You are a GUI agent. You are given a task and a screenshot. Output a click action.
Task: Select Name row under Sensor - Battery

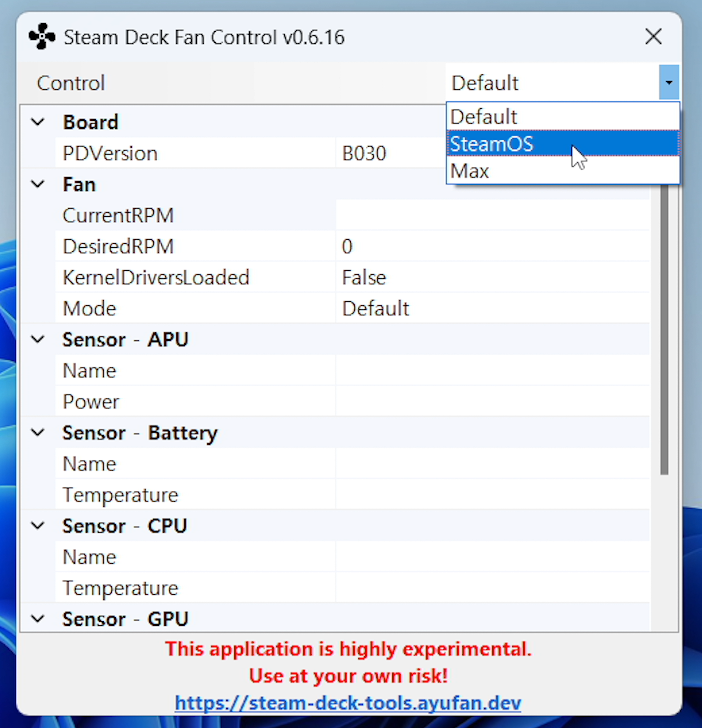[x=352, y=464]
